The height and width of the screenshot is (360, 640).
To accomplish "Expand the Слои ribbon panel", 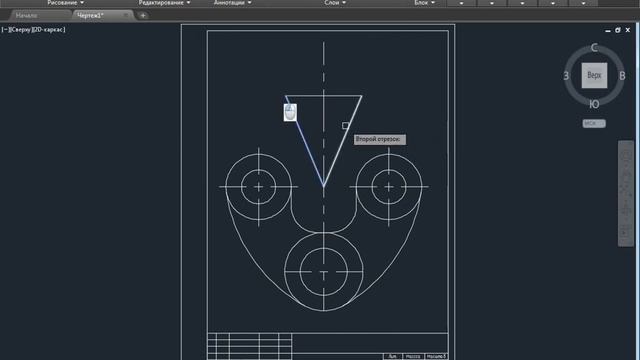I will click(335, 2).
